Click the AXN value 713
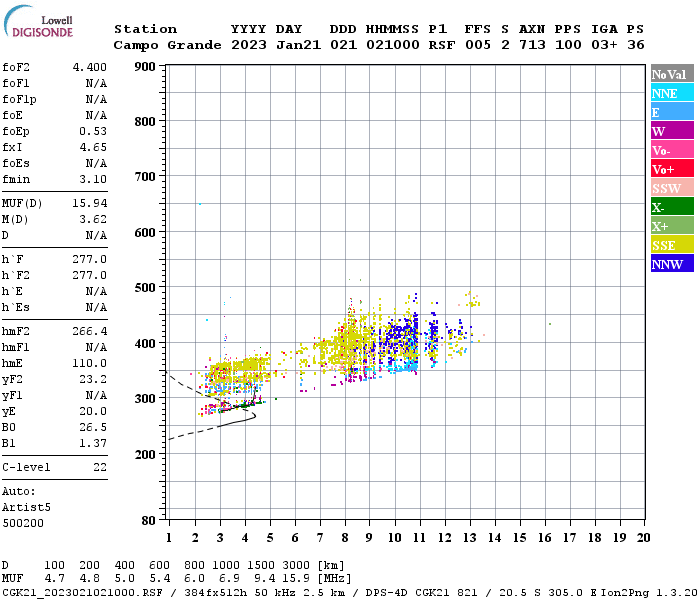700x600 pixels. pyautogui.click(x=532, y=45)
